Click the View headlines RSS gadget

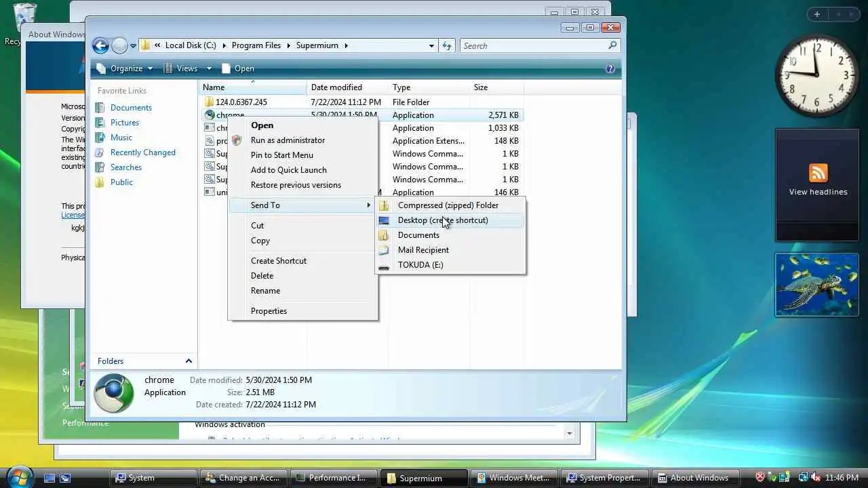click(818, 185)
